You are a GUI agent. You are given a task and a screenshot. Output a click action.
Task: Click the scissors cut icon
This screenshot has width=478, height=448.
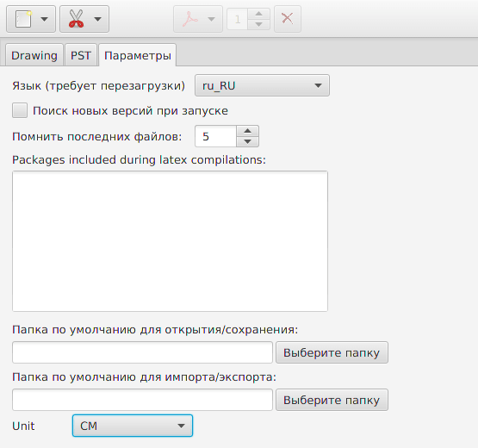76,19
